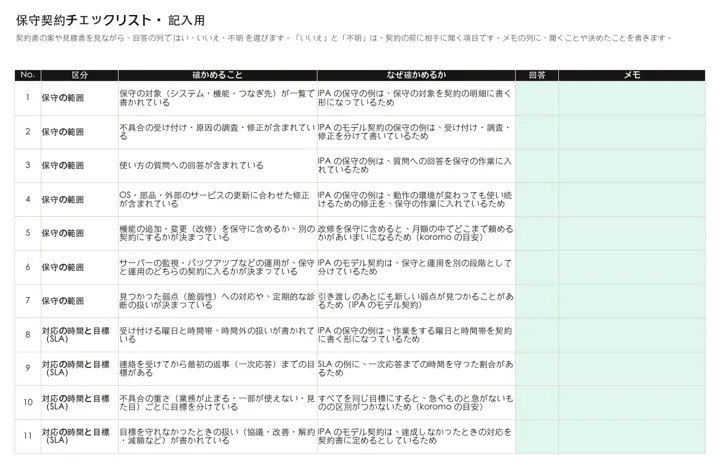Click the cell starting "受け付ける曜日と時間帯"
This screenshot has width=720, height=468.
pos(217,335)
